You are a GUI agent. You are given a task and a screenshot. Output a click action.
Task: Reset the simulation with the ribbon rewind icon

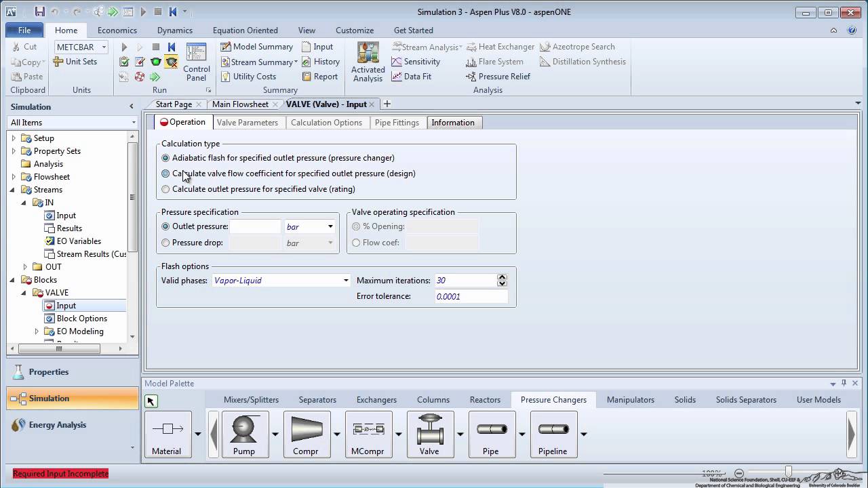[x=172, y=47]
